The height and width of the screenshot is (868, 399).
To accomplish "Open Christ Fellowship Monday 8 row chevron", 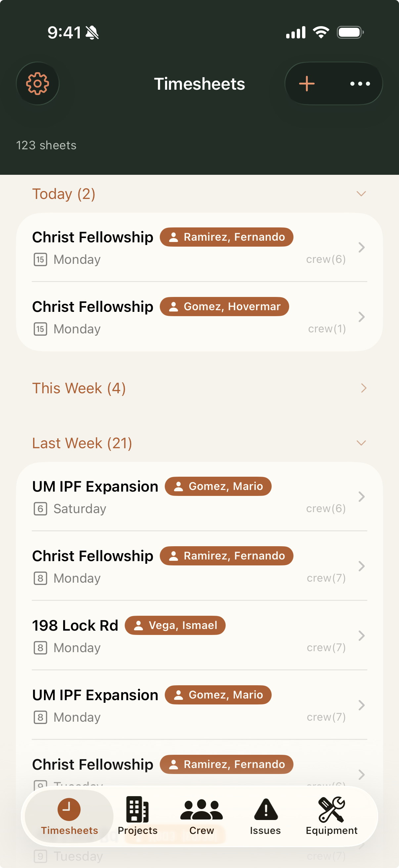I will tap(361, 566).
